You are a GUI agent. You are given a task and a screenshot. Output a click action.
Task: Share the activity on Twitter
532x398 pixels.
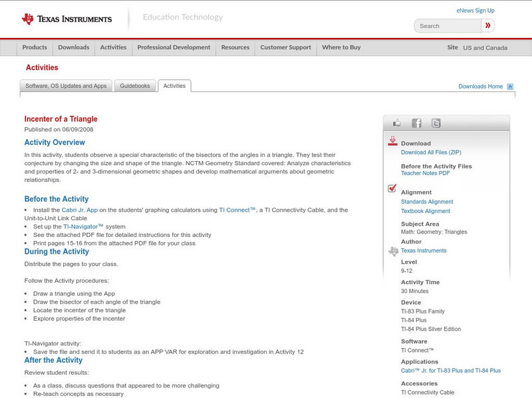pyautogui.click(x=436, y=123)
